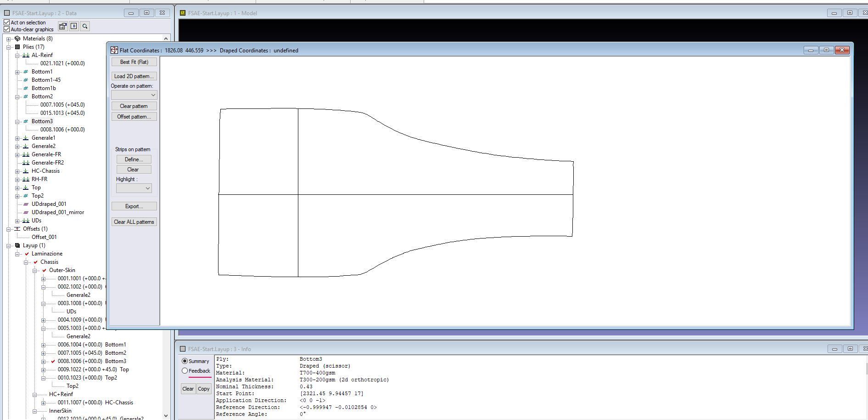This screenshot has width=868, height=420.
Task: Click the Materials box icon in the tree
Action: click(x=17, y=39)
